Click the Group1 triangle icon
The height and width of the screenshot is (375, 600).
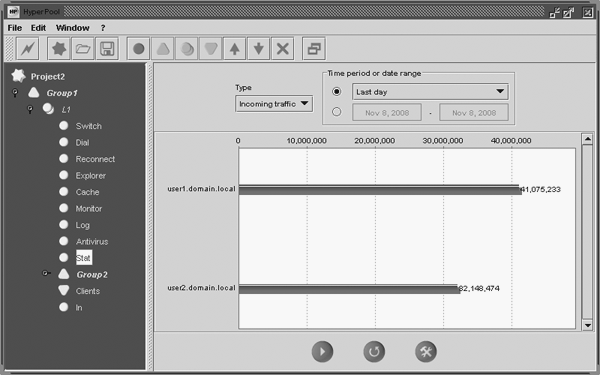coord(34,93)
